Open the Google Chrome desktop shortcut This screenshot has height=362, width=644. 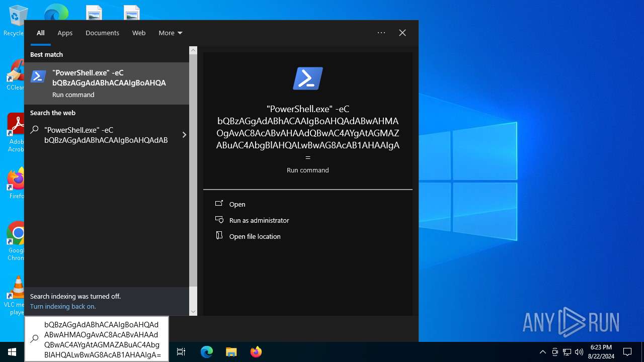16,240
